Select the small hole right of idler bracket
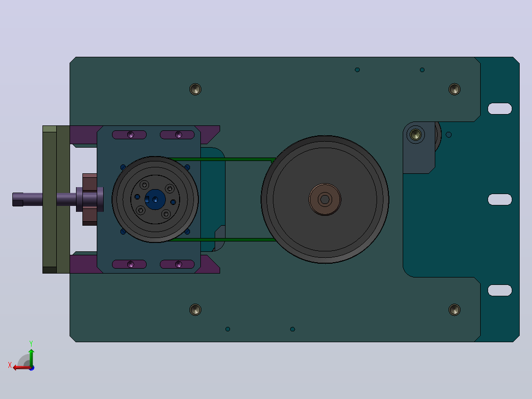The image size is (532, 399). point(449,135)
